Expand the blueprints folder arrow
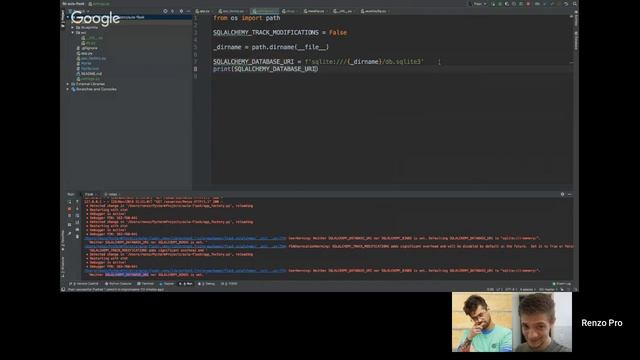 [73, 27]
